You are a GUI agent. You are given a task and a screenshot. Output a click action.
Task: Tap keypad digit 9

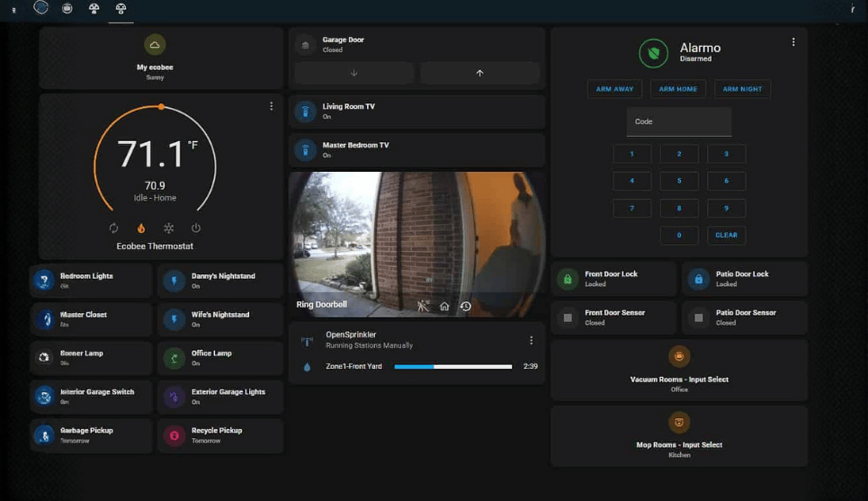[x=726, y=208]
